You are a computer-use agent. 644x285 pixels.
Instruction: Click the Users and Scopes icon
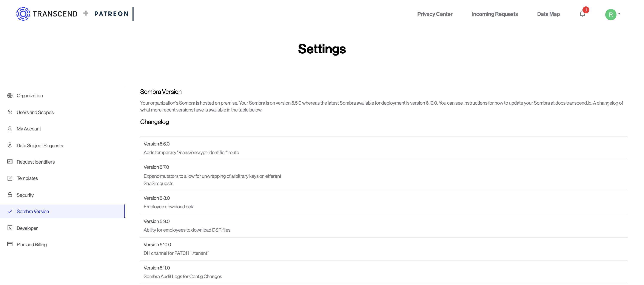coord(10,112)
